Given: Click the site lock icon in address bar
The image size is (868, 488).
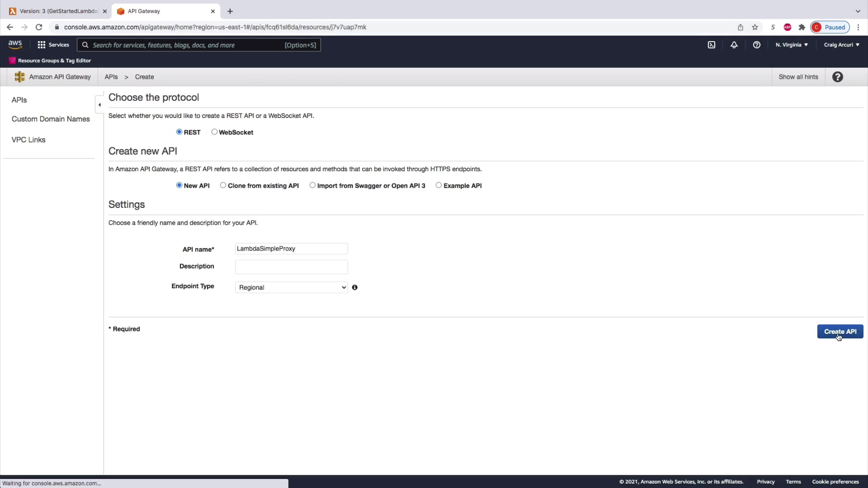Looking at the screenshot, I should pos(57,27).
